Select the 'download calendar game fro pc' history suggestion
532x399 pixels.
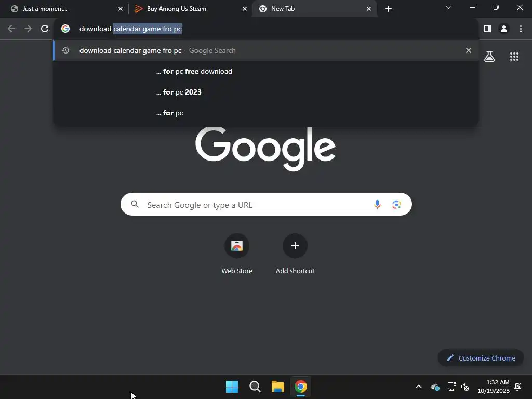(x=266, y=50)
